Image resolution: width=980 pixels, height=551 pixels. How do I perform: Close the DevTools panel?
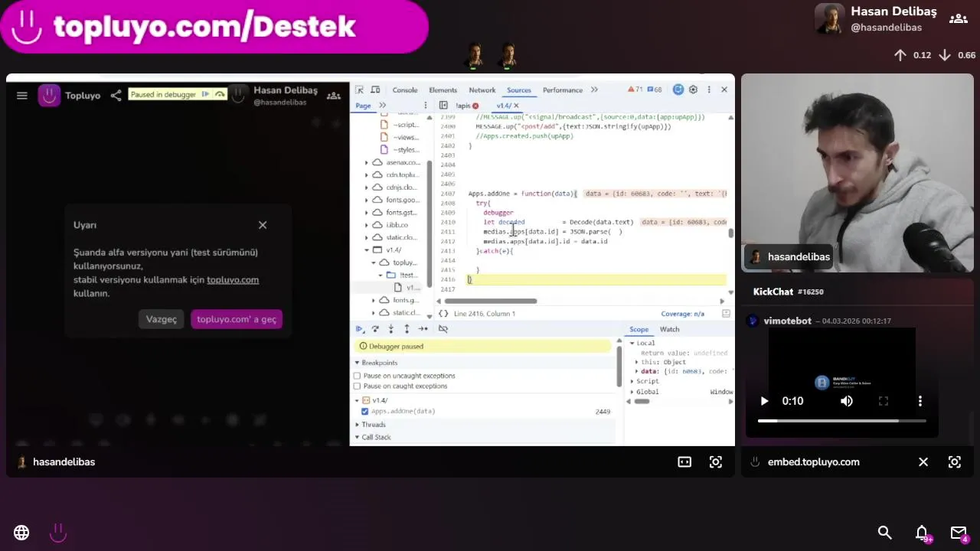point(724,90)
